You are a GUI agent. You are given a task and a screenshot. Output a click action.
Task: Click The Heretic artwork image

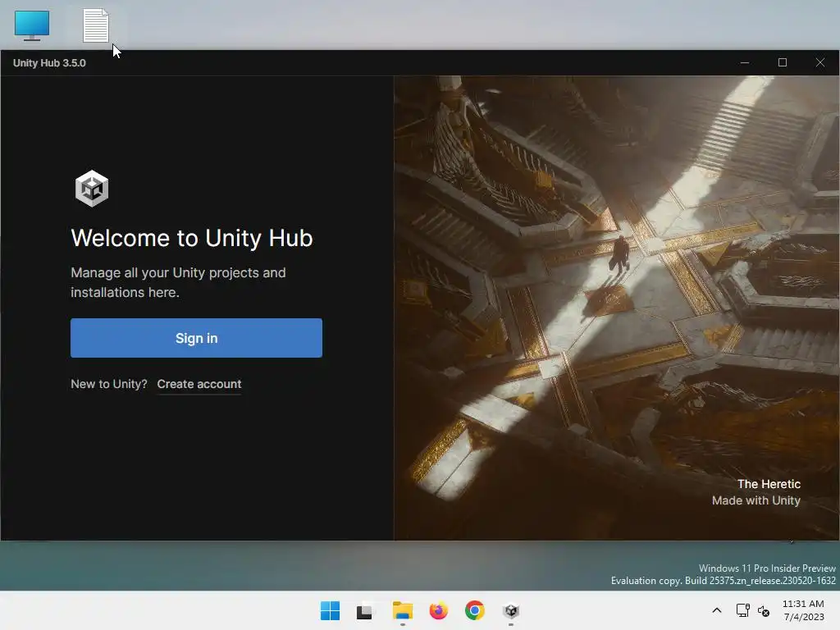pos(616,308)
